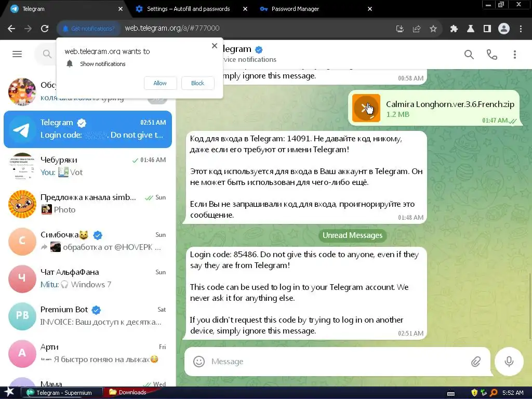
Task: Close the Telegram browser tab
Action: click(x=121, y=9)
